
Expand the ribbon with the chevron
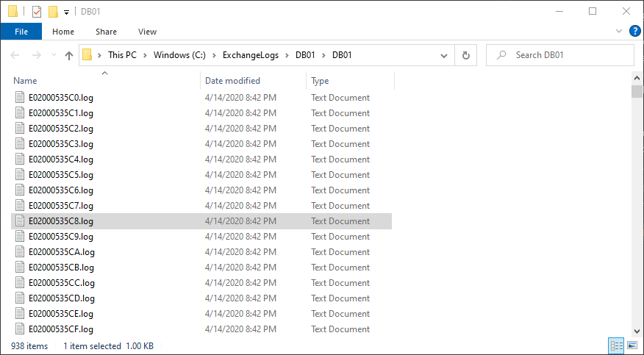point(619,31)
